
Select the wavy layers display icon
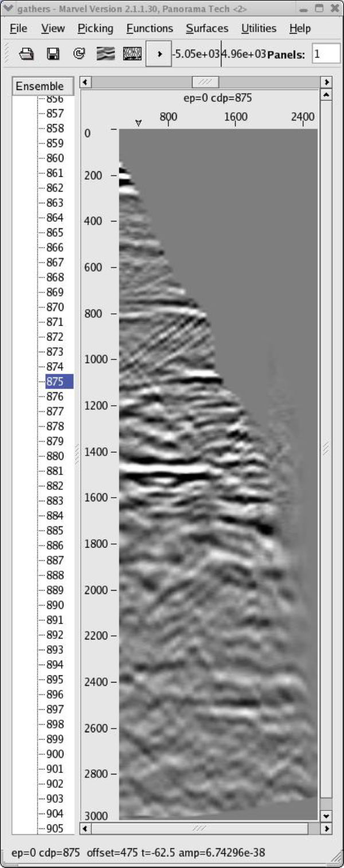106,54
